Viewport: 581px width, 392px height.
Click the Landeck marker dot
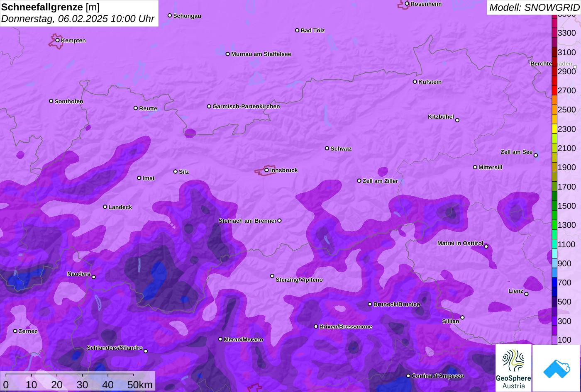click(x=105, y=207)
